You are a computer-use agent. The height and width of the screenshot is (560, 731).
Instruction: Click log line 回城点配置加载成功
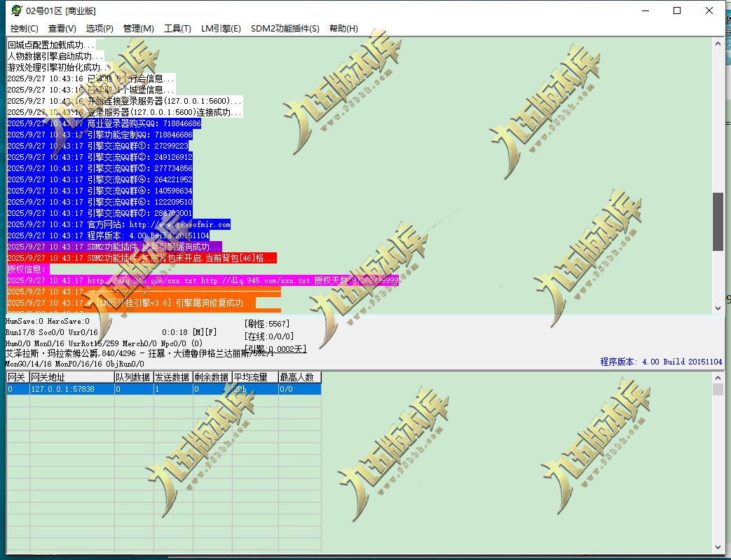coord(51,46)
